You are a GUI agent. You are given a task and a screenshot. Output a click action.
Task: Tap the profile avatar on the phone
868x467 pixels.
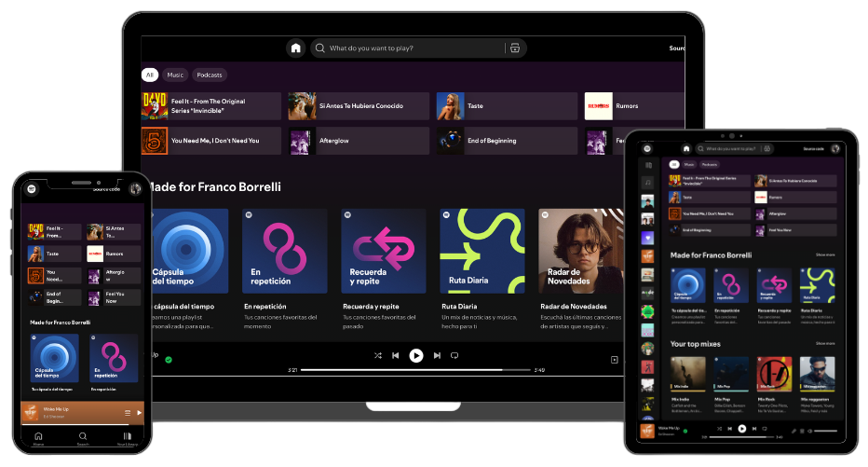135,189
